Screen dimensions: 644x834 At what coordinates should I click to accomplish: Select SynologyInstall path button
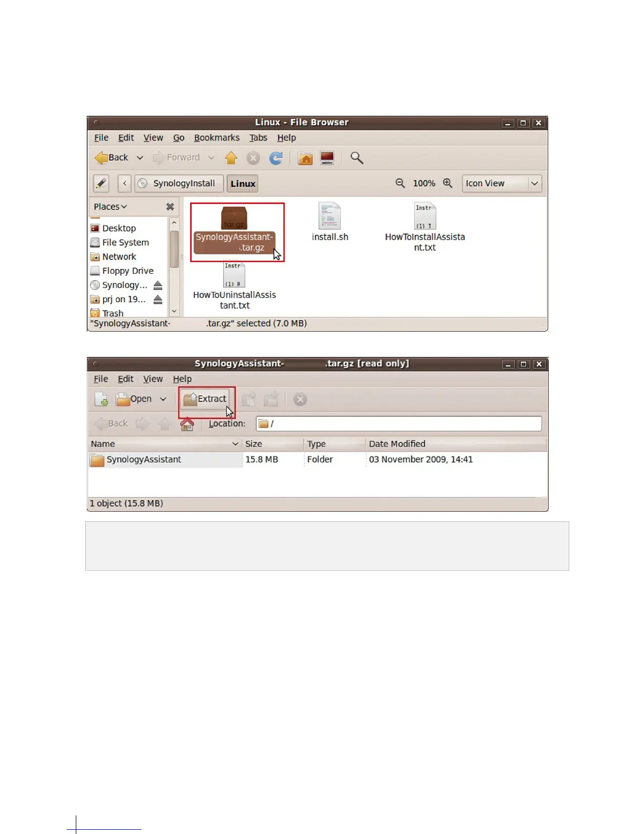click(x=179, y=183)
